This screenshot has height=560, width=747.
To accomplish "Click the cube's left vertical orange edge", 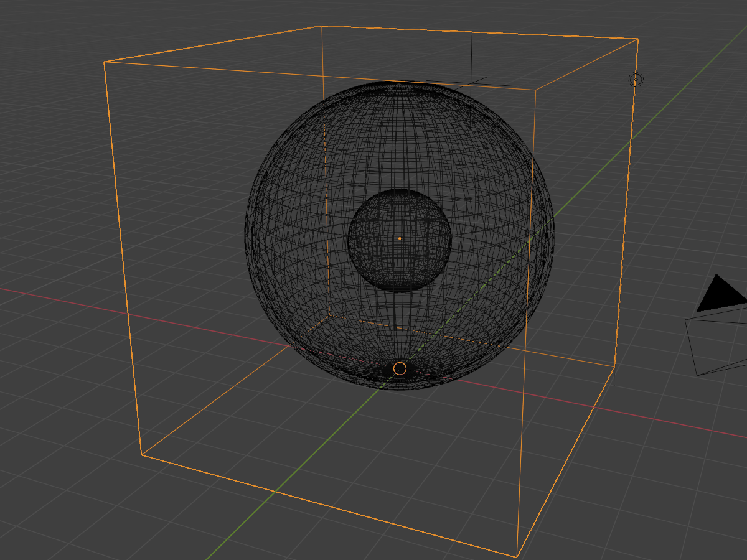I will click(123, 258).
